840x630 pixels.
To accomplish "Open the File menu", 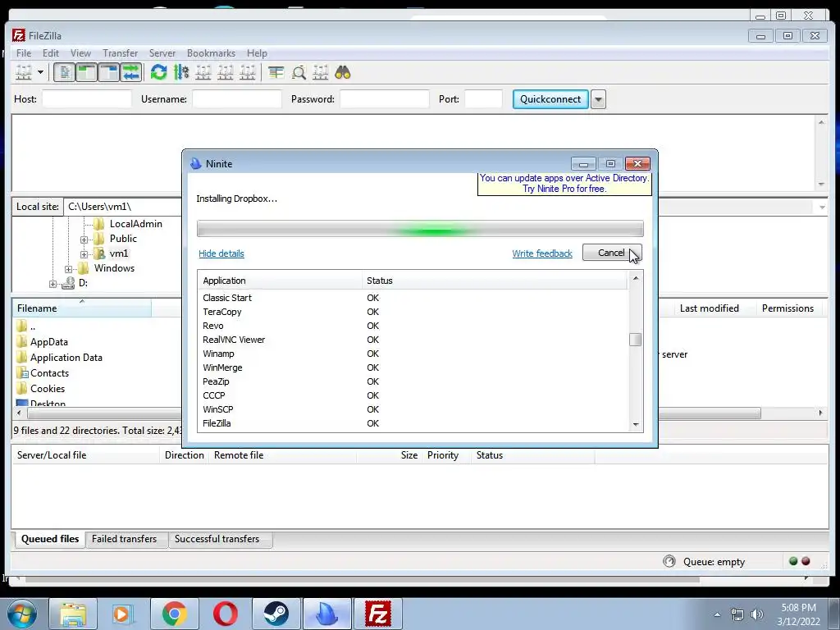I will coord(24,53).
